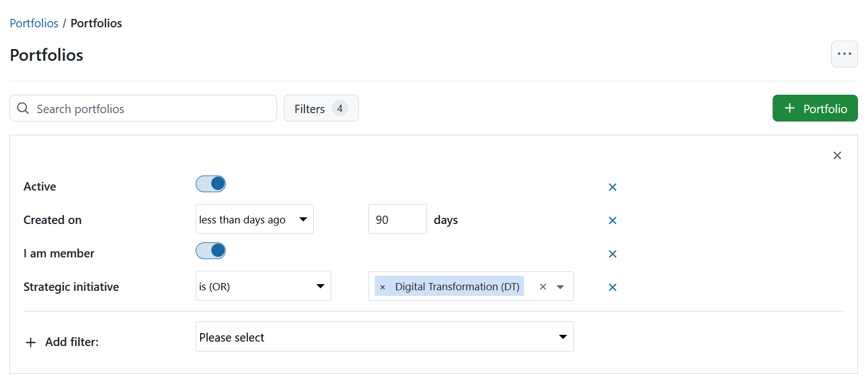Open the Filters panel showing 4 filters
The image size is (868, 385).
point(321,108)
